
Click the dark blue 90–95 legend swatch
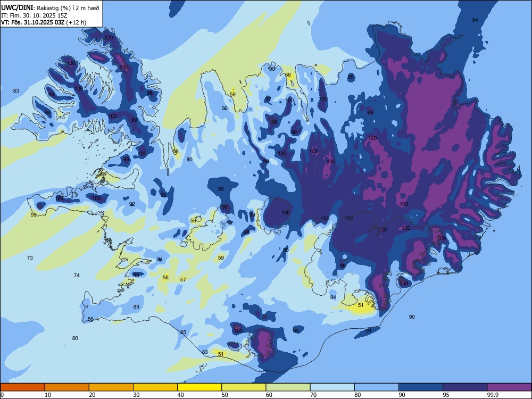click(421, 387)
